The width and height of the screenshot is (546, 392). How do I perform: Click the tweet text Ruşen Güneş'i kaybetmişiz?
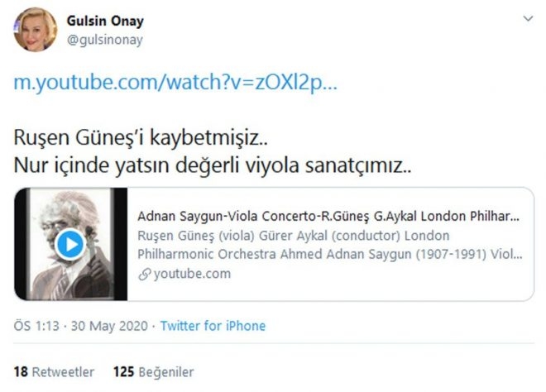(141, 138)
